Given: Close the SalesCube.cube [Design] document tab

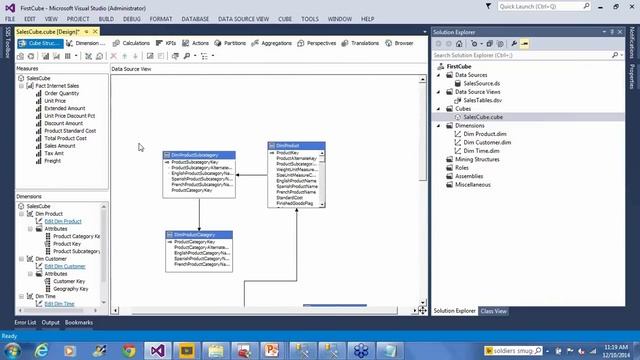Looking at the screenshot, I should point(95,31).
